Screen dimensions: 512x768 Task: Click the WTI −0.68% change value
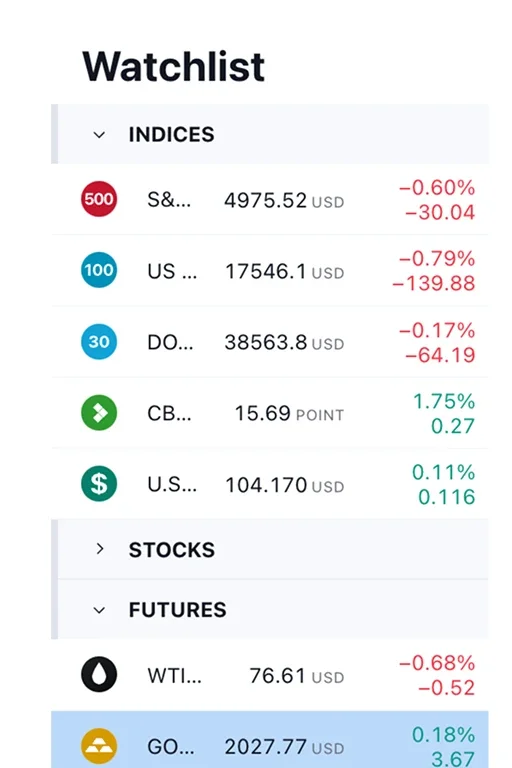(437, 663)
